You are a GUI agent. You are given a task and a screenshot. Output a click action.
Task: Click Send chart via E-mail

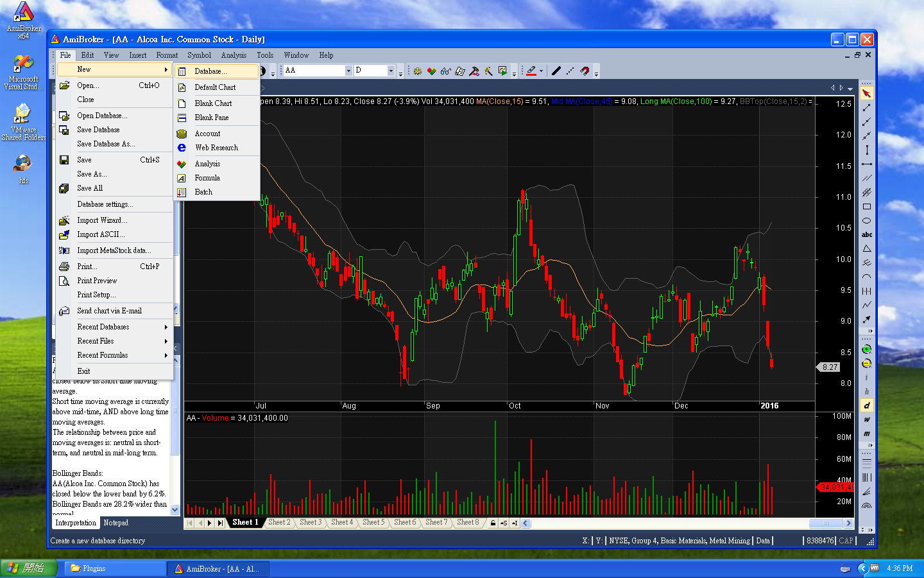(116, 311)
